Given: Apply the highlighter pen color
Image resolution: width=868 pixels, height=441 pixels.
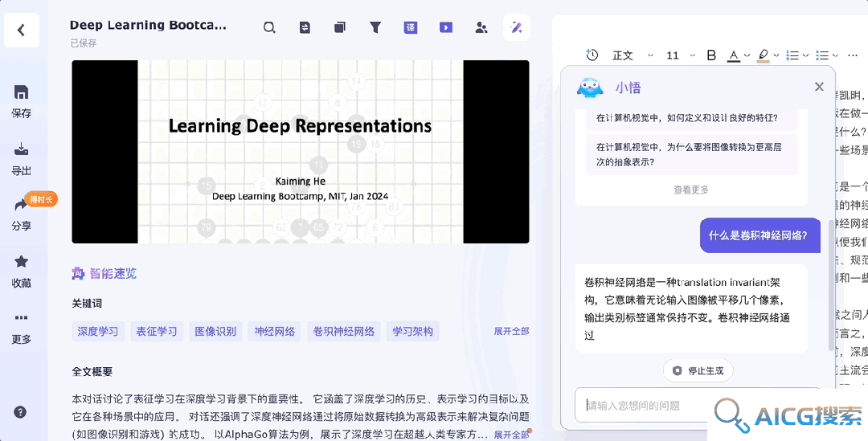Looking at the screenshot, I should 763,55.
